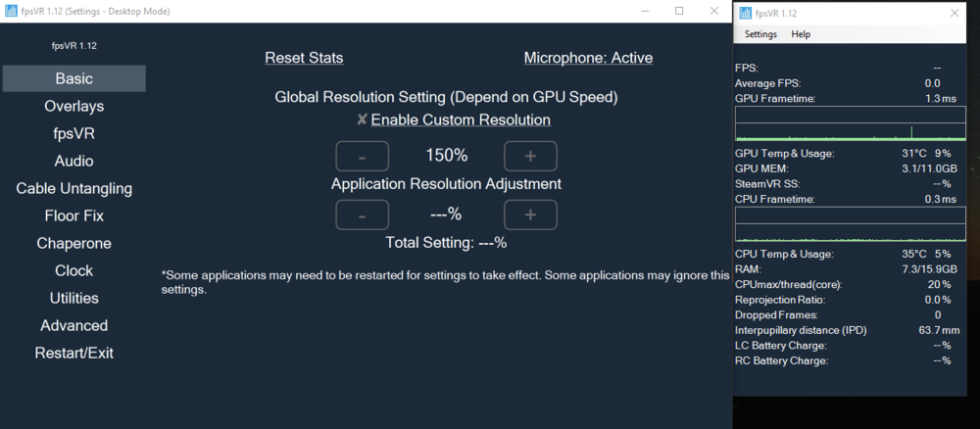Click the fpsVR icon in the settings title bar
980x429 pixels.
click(10, 11)
